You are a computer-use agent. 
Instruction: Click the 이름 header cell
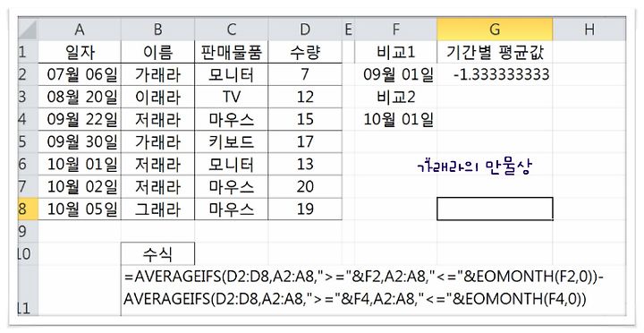[157, 52]
